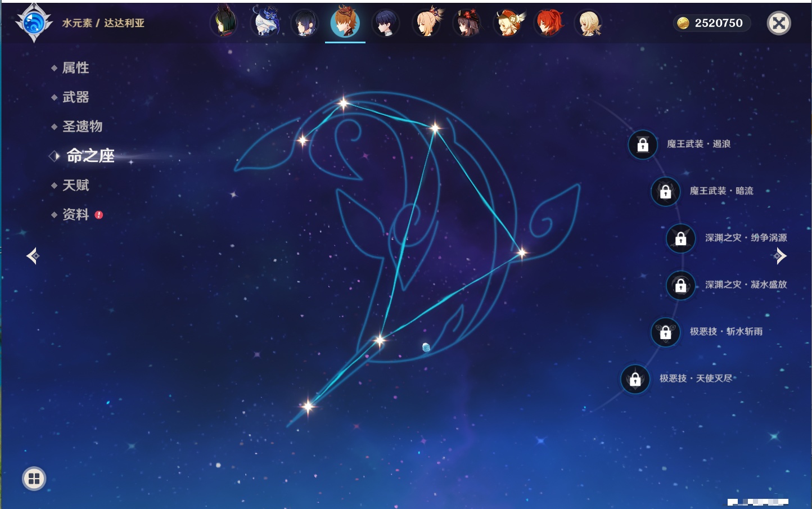Image resolution: width=812 pixels, height=509 pixels.
Task: Select the blonde Traveler avatar
Action: (589, 23)
